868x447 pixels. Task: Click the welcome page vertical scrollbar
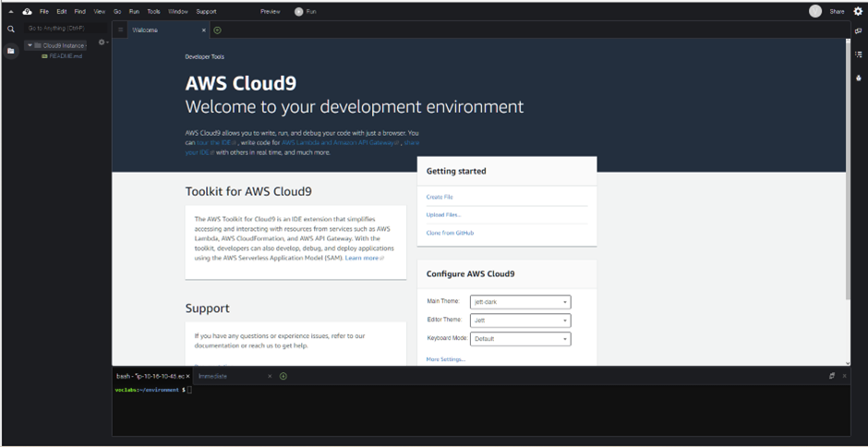(848, 170)
